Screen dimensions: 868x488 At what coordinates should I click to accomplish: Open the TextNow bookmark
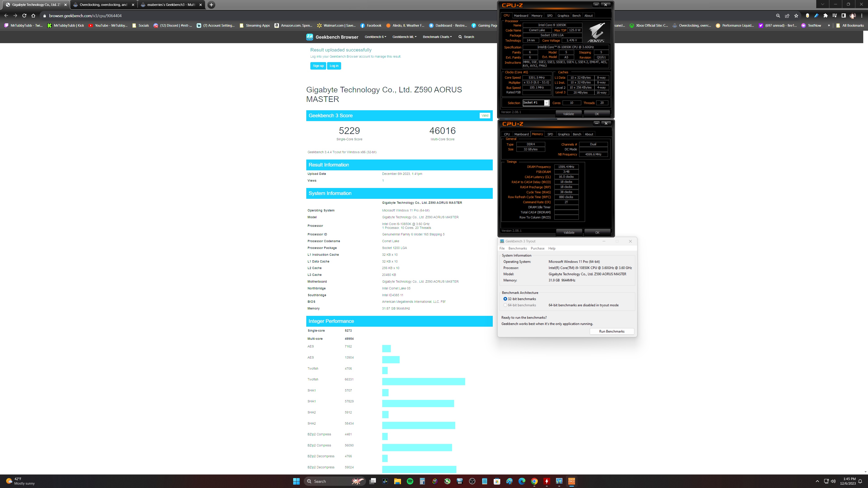(x=811, y=26)
